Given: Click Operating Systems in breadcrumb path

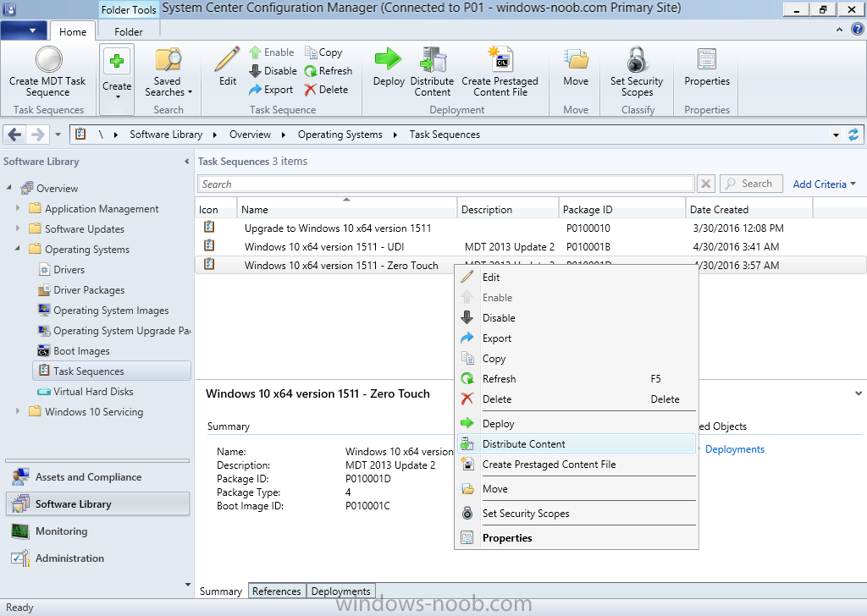Looking at the screenshot, I should (340, 135).
